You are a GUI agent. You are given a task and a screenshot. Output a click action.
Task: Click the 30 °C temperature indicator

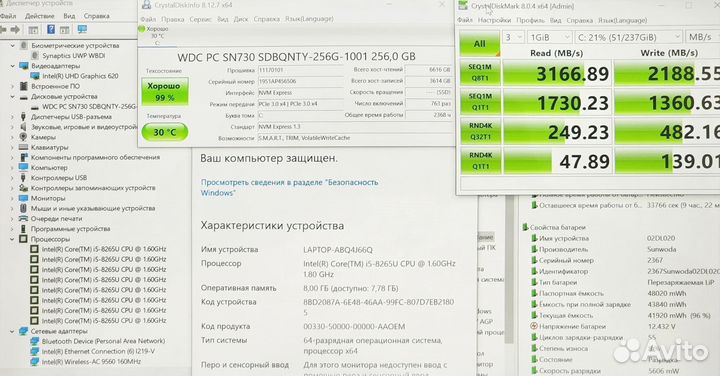[165, 132]
